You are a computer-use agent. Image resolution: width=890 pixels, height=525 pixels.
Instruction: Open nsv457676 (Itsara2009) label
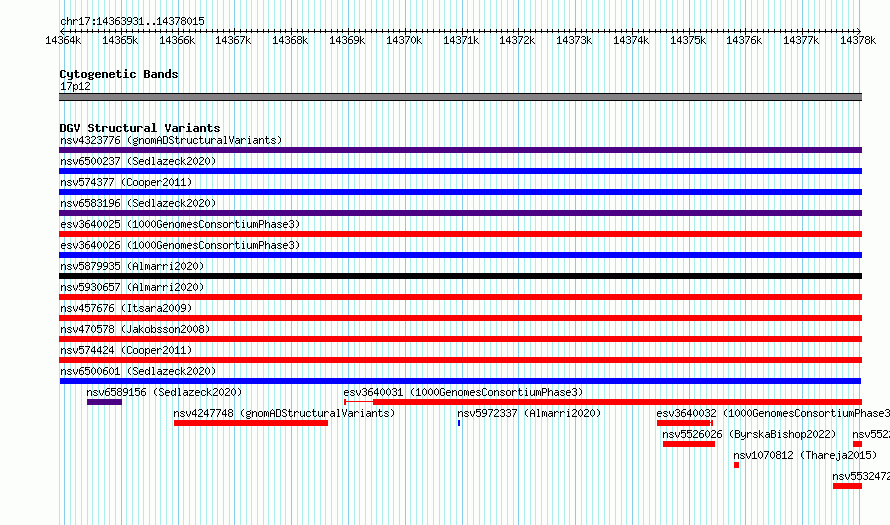pos(126,308)
